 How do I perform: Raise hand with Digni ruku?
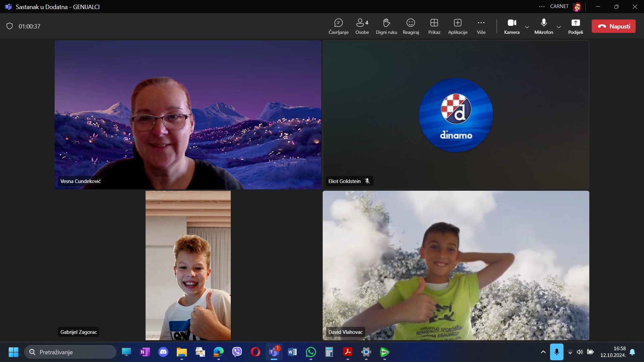pyautogui.click(x=386, y=26)
